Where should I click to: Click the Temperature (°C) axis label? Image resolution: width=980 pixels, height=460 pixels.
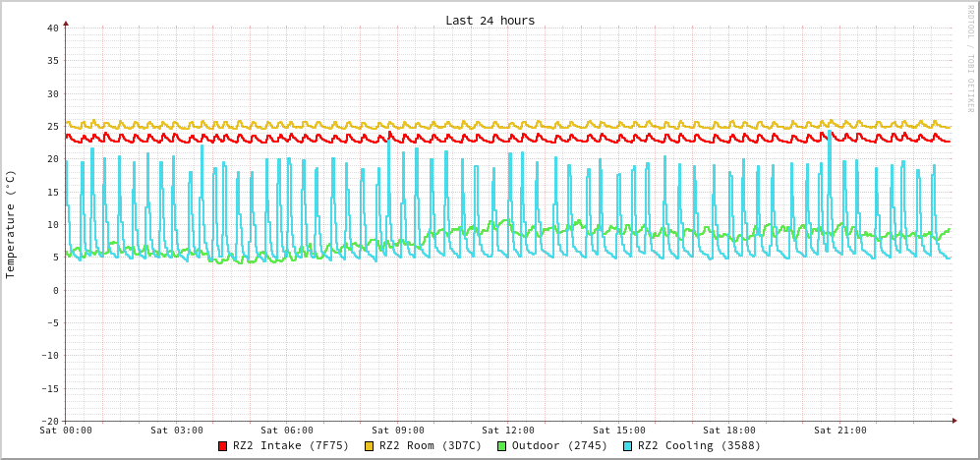point(11,224)
